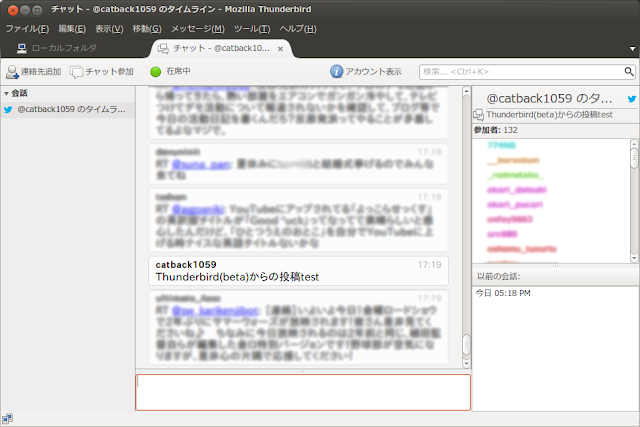Viewport: 640px width, 427px height.
Task: Click the Twitter bird icon in right panel header
Action: tap(631, 99)
